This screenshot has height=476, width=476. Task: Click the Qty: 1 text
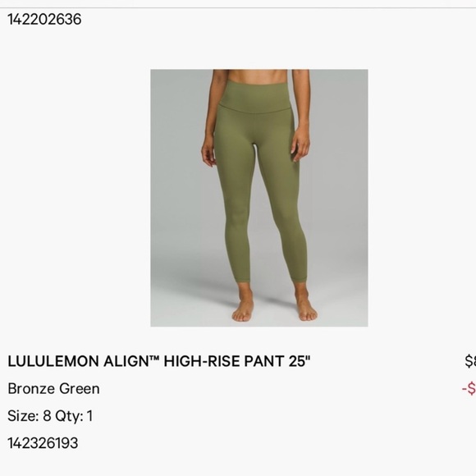coord(74,416)
